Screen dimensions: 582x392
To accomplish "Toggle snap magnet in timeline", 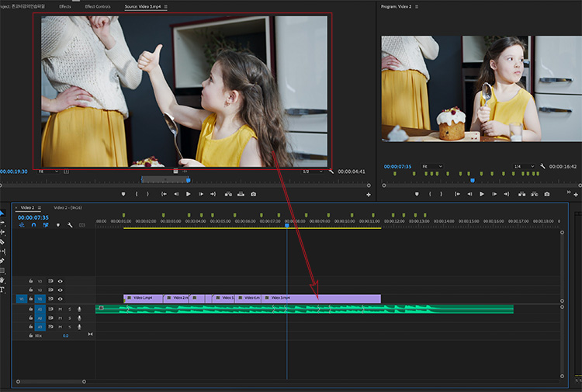I will click(x=34, y=225).
